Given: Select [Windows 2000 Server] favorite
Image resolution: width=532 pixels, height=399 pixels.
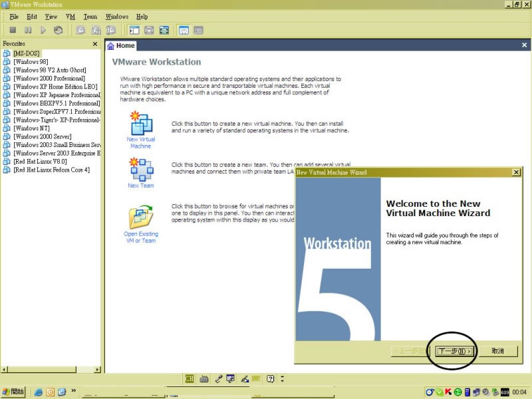Looking at the screenshot, I should coord(43,137).
